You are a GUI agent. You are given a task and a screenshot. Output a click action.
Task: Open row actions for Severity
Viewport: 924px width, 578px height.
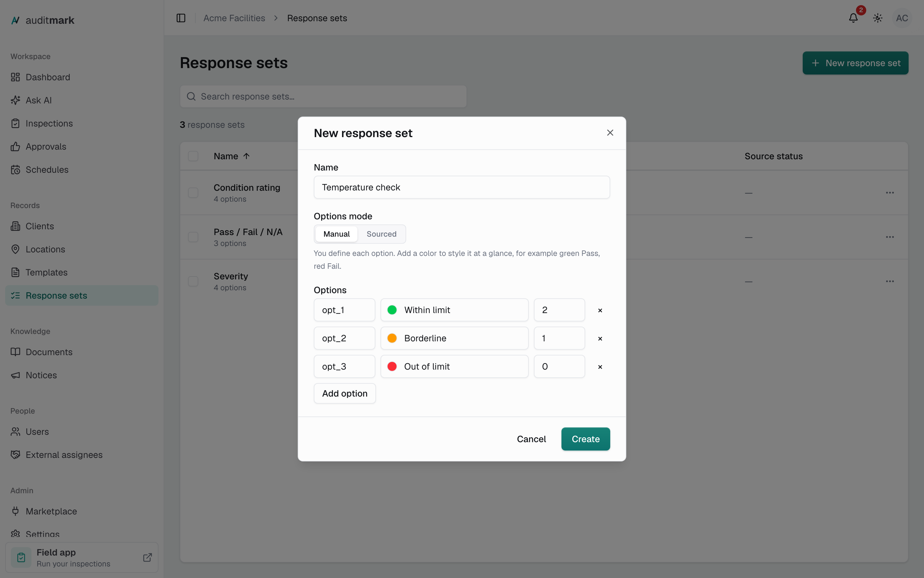tap(890, 281)
